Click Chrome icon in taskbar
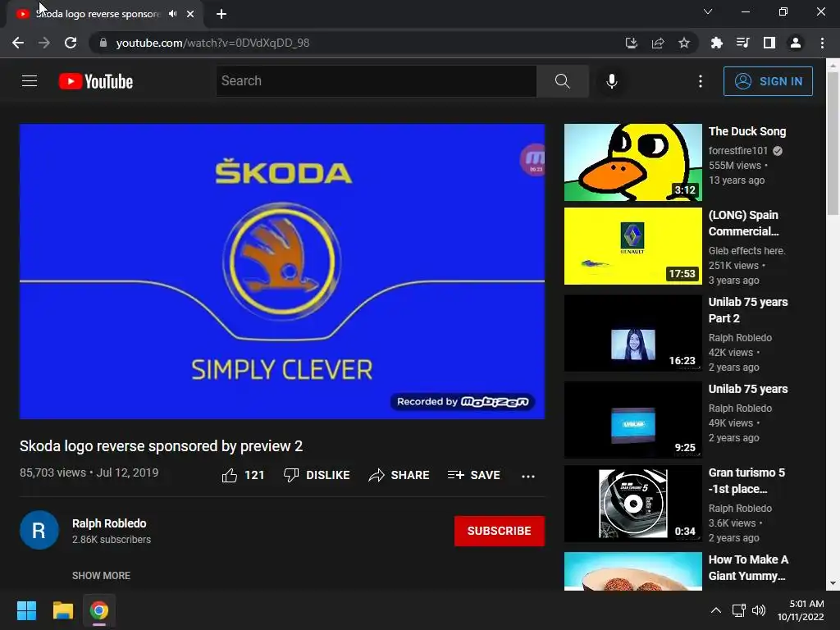 coord(99,610)
